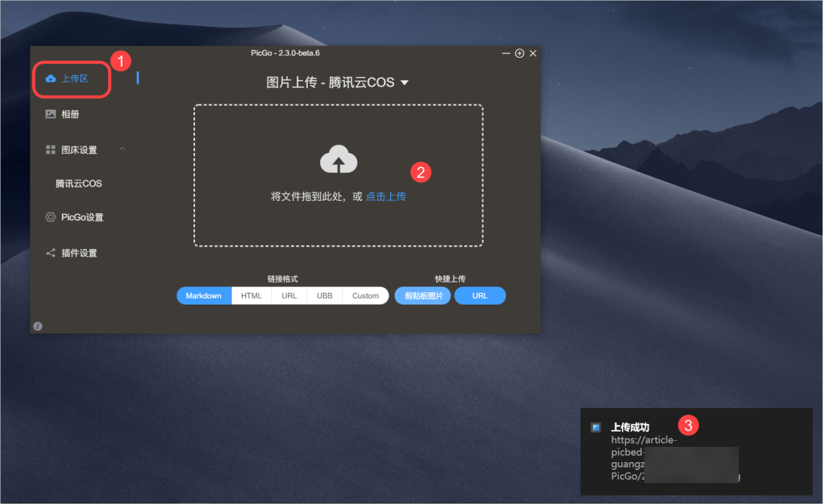This screenshot has height=504, width=823.
Task: Click the 上传成功 notification title
Action: (630, 427)
